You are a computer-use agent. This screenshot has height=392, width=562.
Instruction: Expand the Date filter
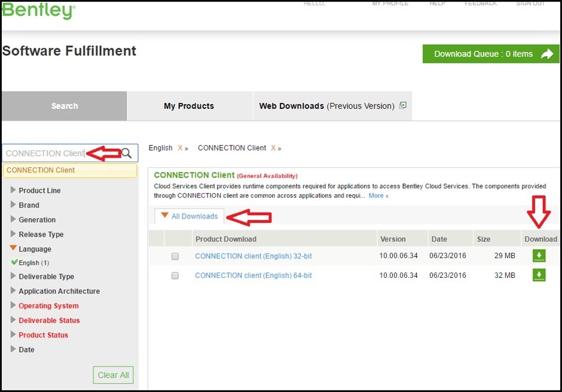point(13,349)
